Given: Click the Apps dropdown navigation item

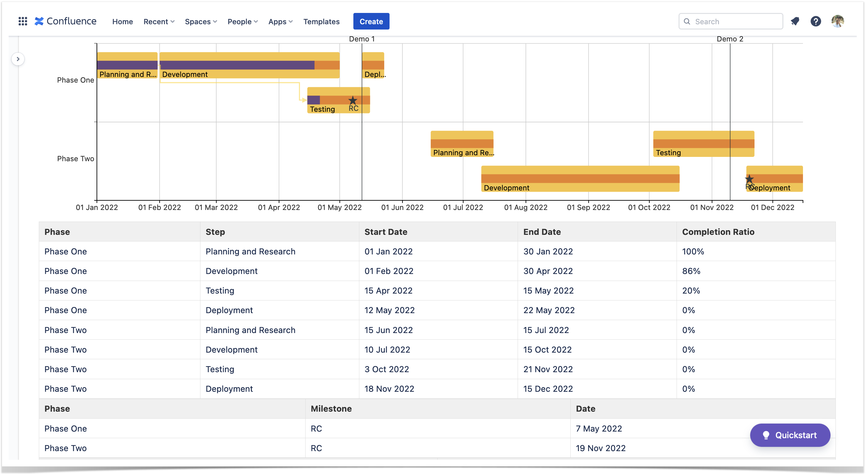Looking at the screenshot, I should 280,21.
